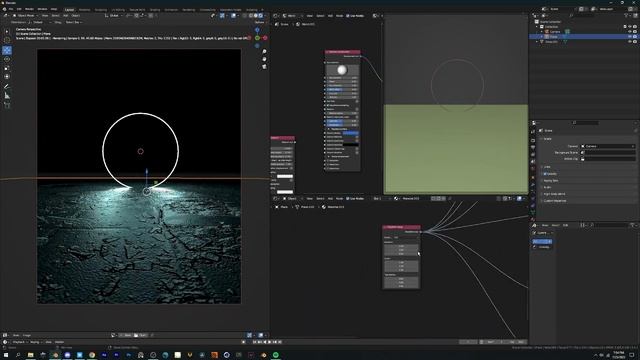
Task: Select the Scale tool in left toolbar
Action: [x=7, y=68]
